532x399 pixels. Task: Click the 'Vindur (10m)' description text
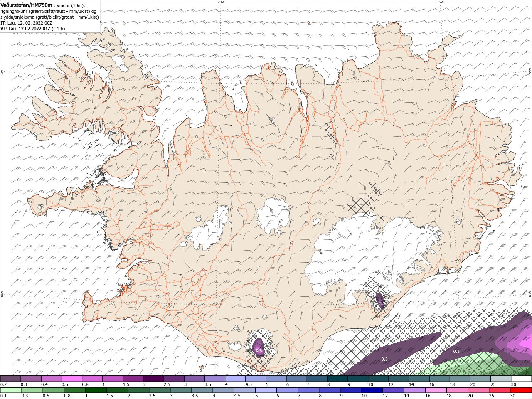point(70,5)
